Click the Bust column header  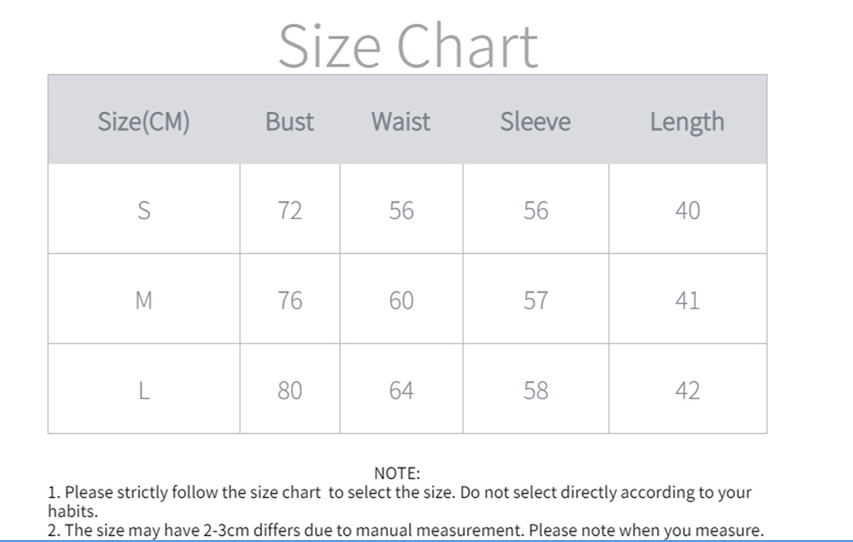(289, 122)
